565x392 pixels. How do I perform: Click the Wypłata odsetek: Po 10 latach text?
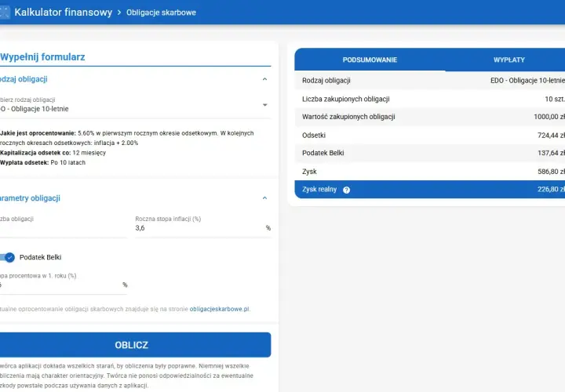tap(42, 163)
